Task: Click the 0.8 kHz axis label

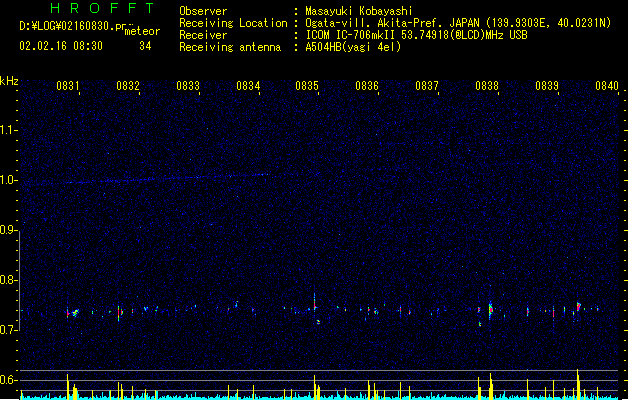Action: click(x=9, y=280)
